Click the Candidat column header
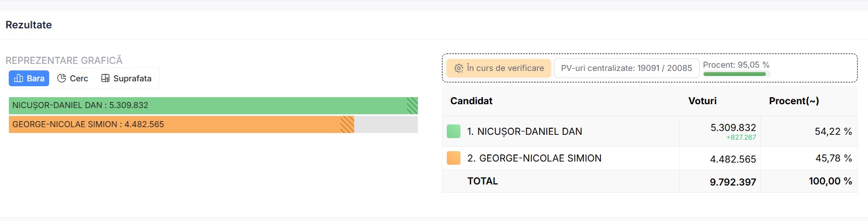The image size is (868, 221). click(x=471, y=101)
